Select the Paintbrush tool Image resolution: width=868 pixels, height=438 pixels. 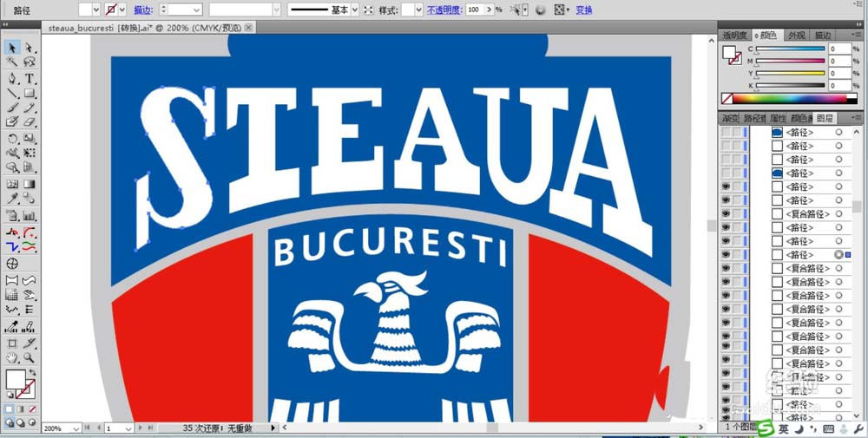(x=12, y=108)
